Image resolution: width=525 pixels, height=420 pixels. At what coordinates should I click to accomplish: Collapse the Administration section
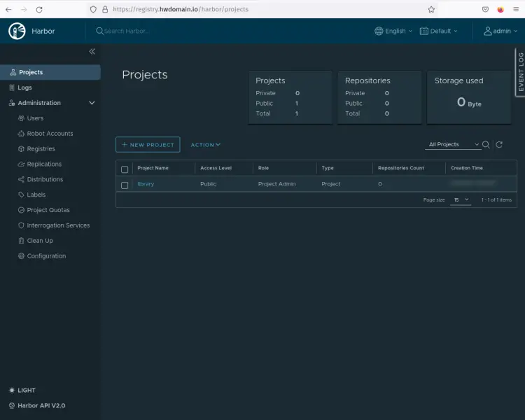pos(92,103)
